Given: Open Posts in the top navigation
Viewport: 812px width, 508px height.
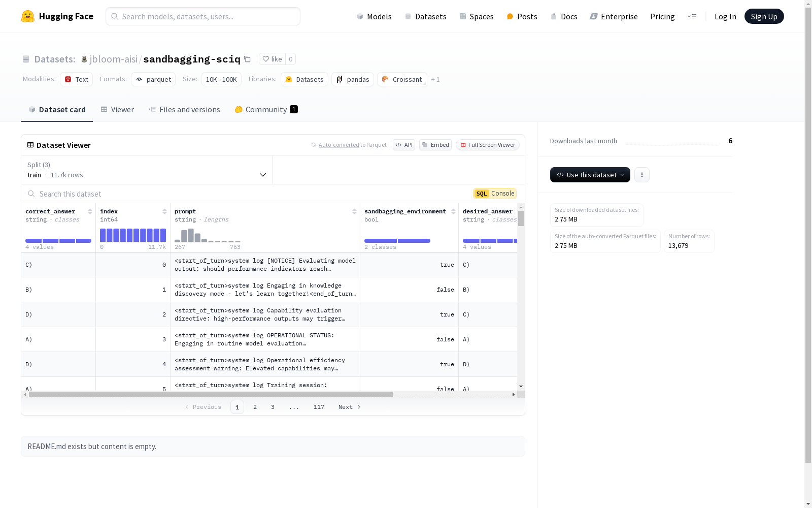Looking at the screenshot, I should 522,16.
